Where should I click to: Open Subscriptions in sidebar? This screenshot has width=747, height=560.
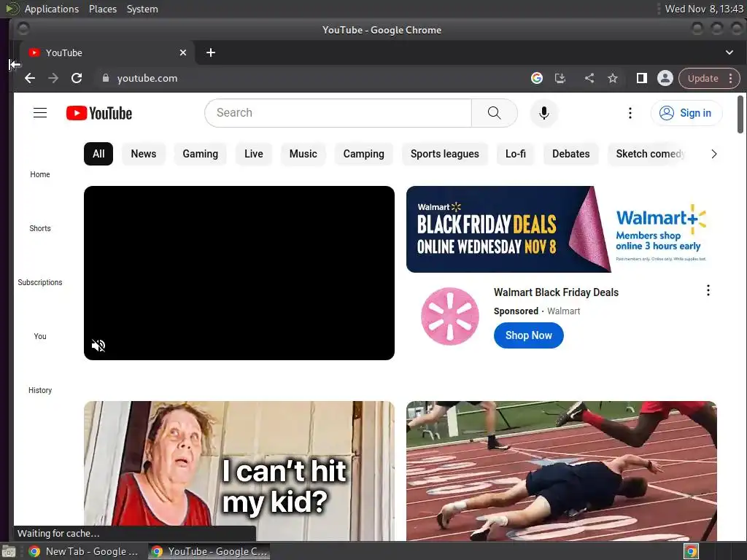coord(40,282)
